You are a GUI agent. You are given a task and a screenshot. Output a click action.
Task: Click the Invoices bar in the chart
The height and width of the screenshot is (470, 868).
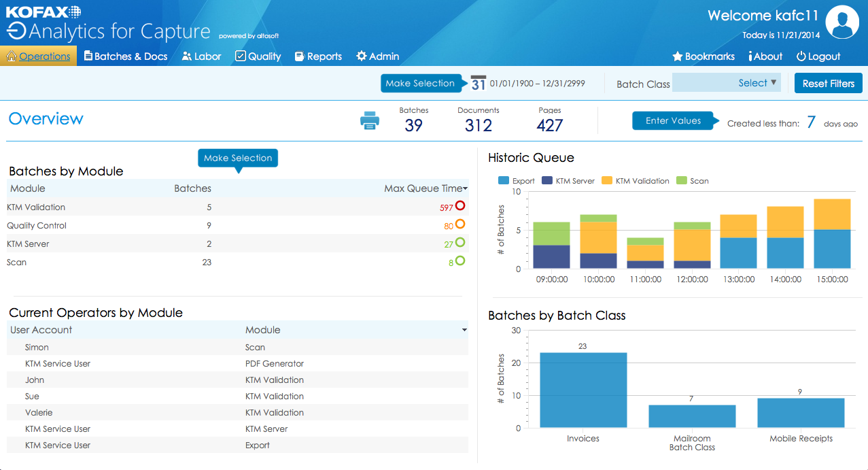point(583,390)
